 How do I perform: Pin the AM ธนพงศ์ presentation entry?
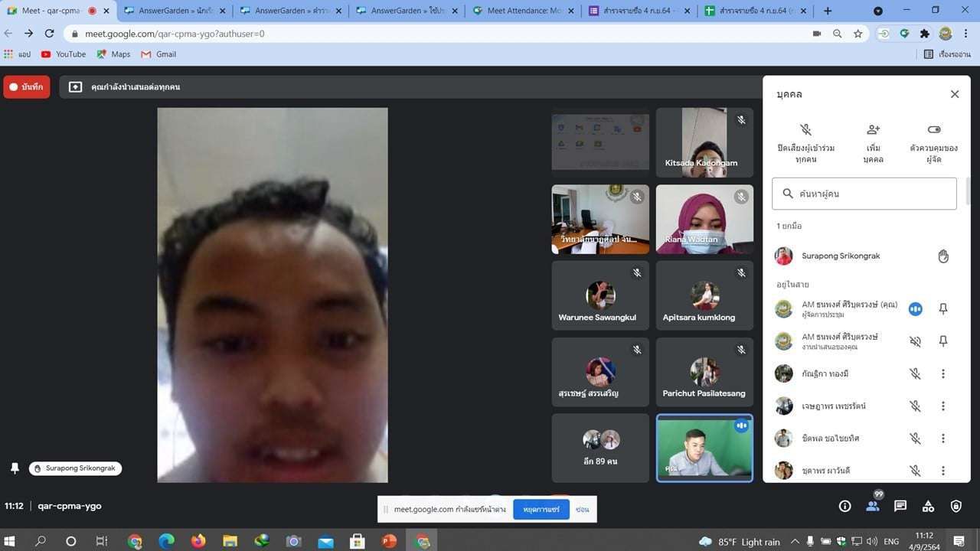[943, 341]
